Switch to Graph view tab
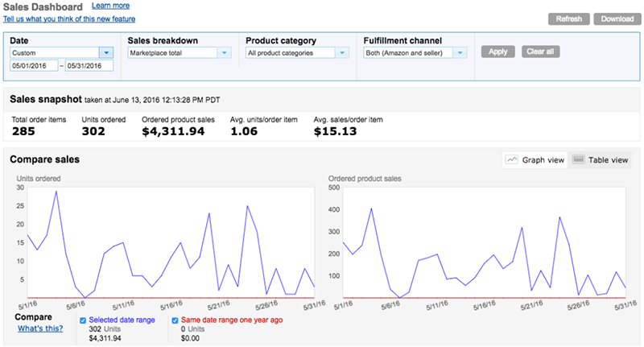 pyautogui.click(x=535, y=160)
